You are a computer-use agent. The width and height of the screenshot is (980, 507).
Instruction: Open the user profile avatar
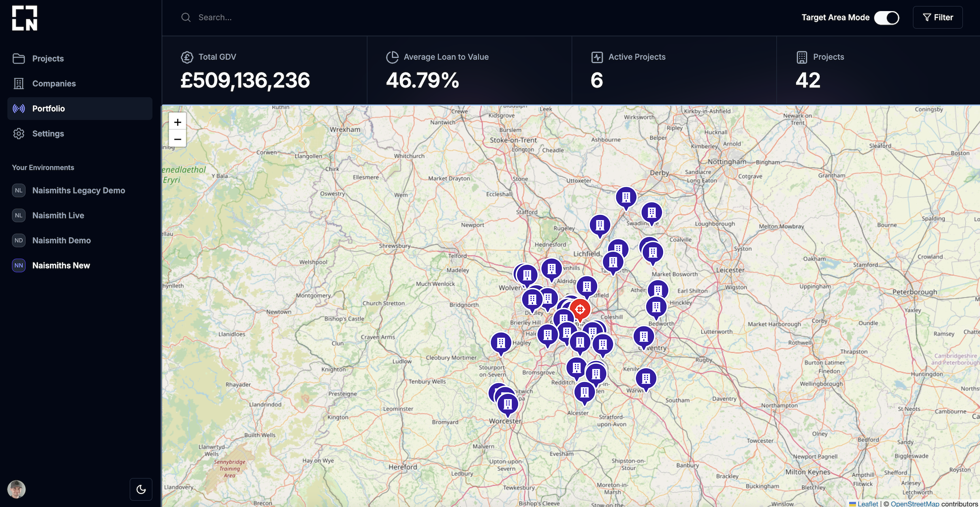[x=17, y=489]
